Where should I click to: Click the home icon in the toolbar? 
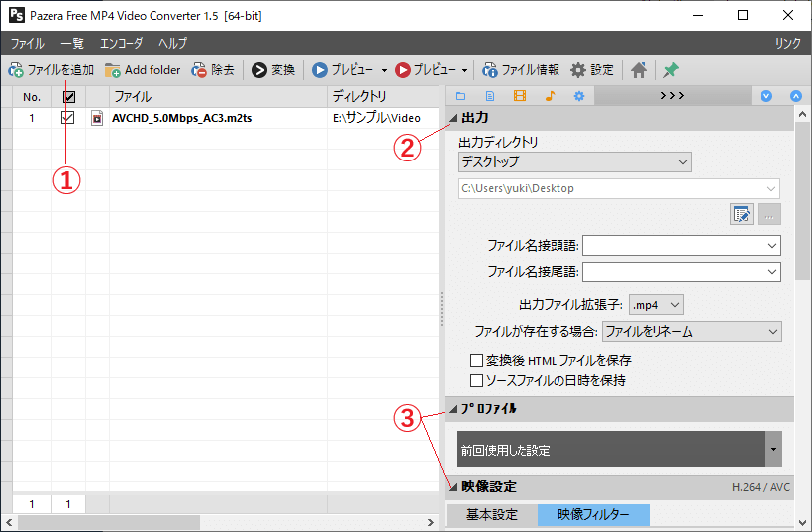(639, 70)
